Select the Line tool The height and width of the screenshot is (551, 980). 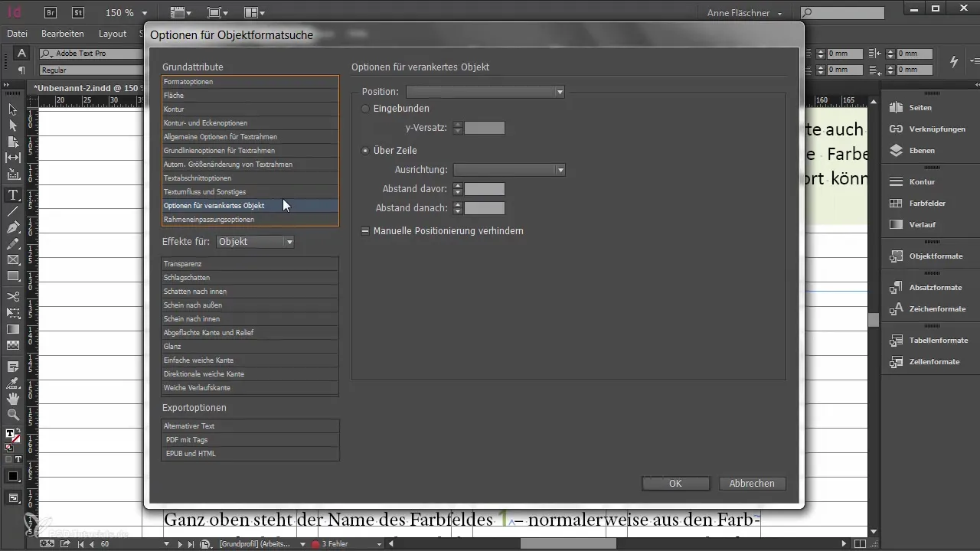pyautogui.click(x=13, y=211)
